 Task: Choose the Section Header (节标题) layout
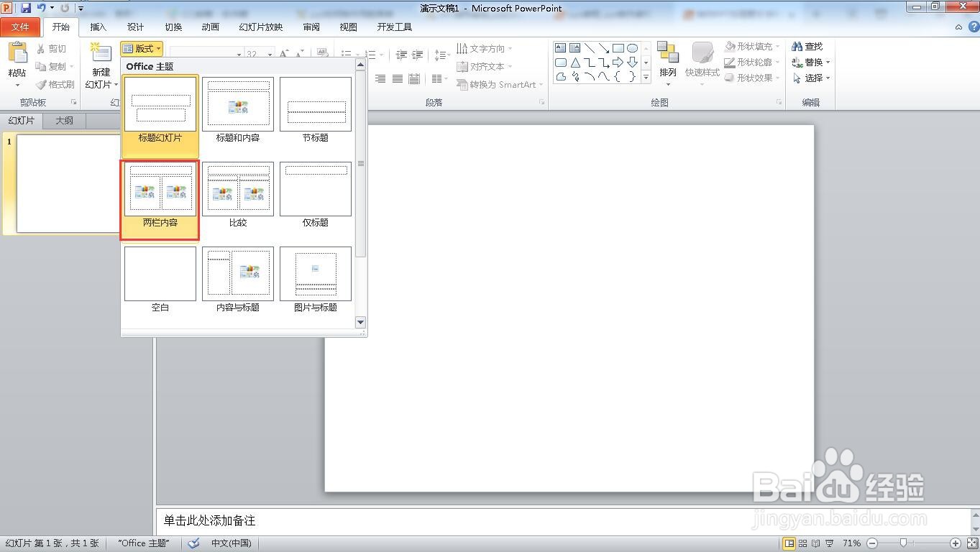pos(316,111)
